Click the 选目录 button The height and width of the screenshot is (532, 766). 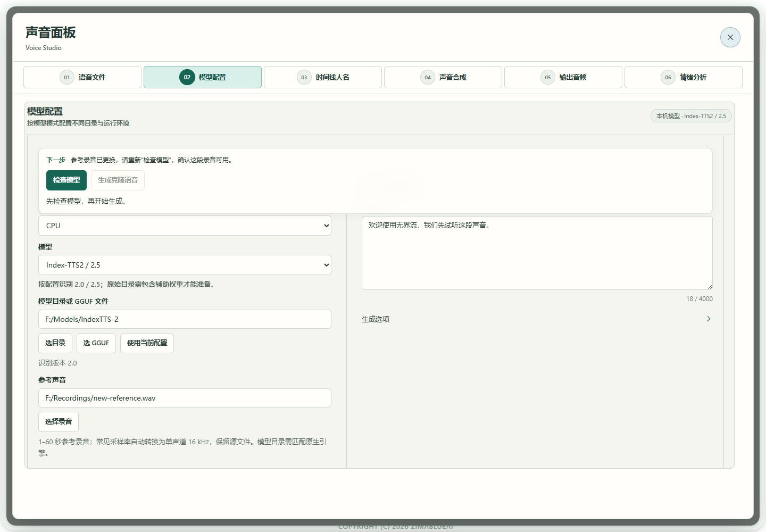55,343
